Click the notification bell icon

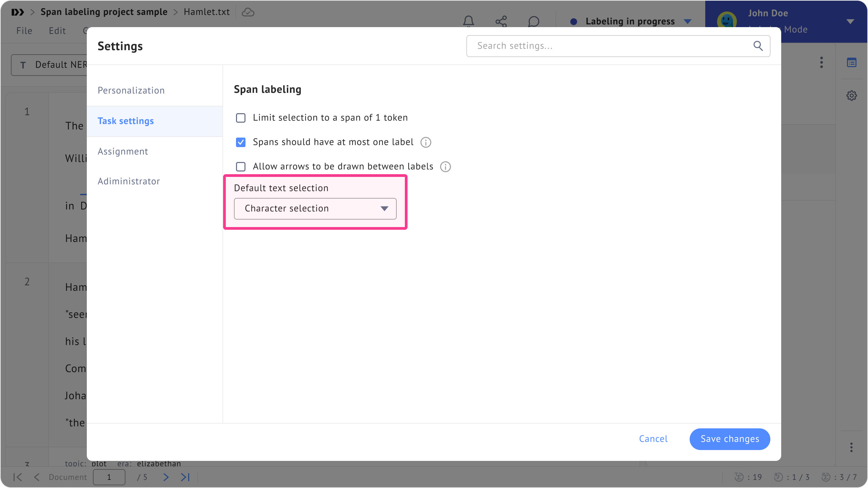click(x=469, y=21)
